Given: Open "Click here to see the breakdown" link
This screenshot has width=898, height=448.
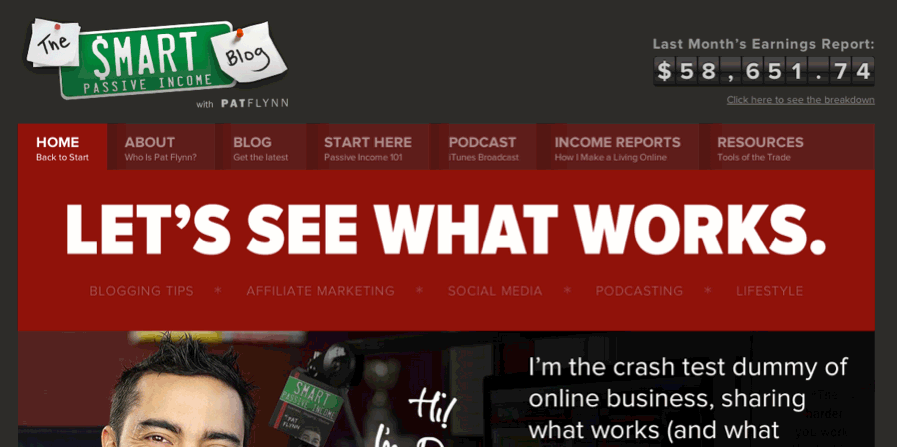Looking at the screenshot, I should (x=801, y=100).
